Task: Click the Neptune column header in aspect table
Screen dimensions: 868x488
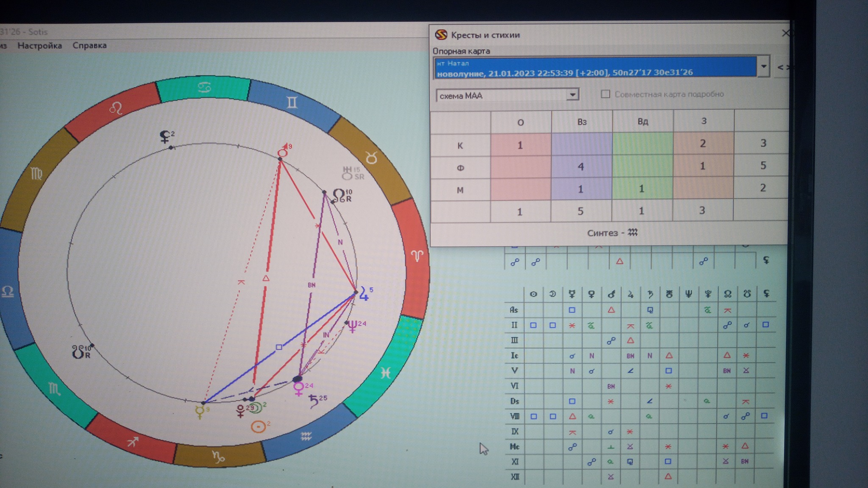Action: click(688, 293)
